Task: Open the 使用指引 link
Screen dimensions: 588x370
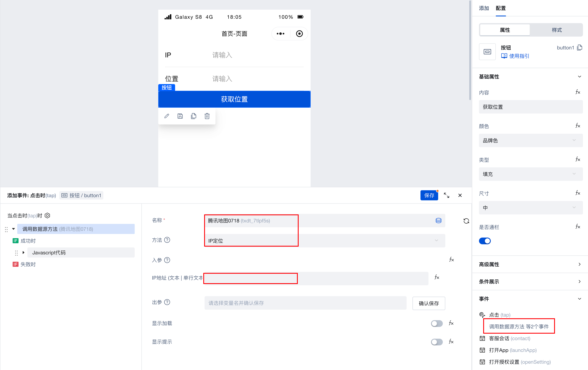Action: [515, 56]
